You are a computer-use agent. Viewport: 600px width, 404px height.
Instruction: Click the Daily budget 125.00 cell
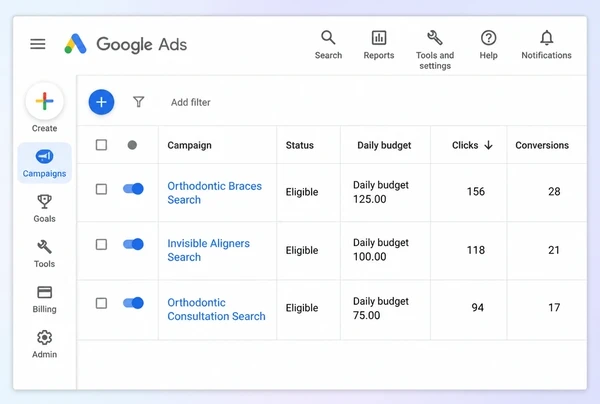tap(381, 192)
